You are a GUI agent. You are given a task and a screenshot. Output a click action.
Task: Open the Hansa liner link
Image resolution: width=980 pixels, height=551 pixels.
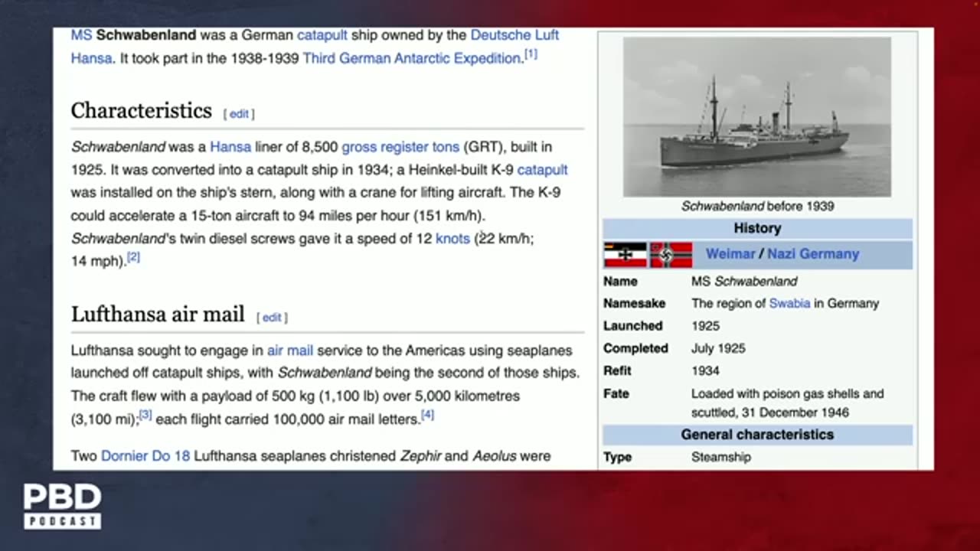(x=230, y=147)
